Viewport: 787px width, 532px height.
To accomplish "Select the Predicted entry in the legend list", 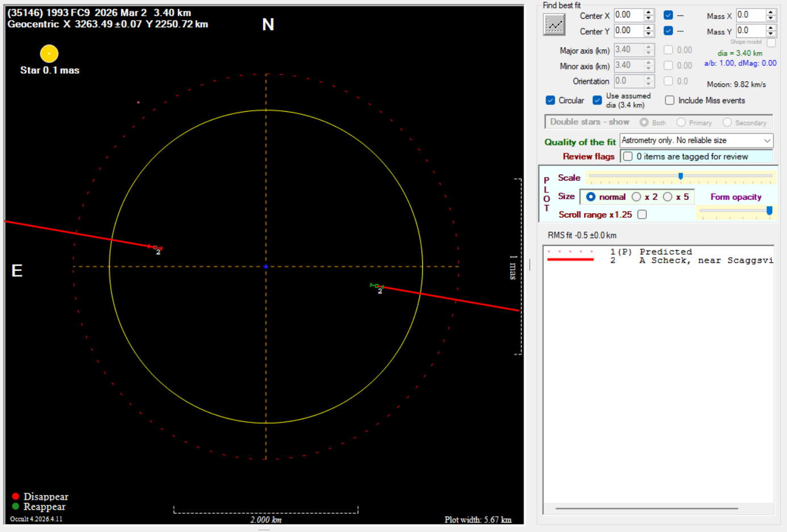I will pos(665,252).
